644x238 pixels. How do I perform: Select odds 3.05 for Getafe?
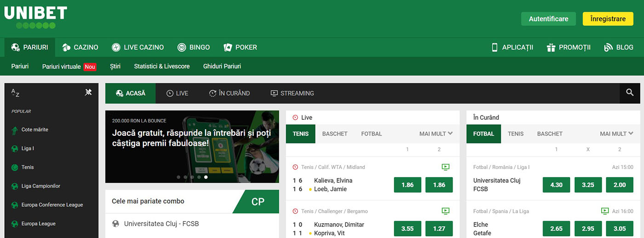[x=620, y=229]
